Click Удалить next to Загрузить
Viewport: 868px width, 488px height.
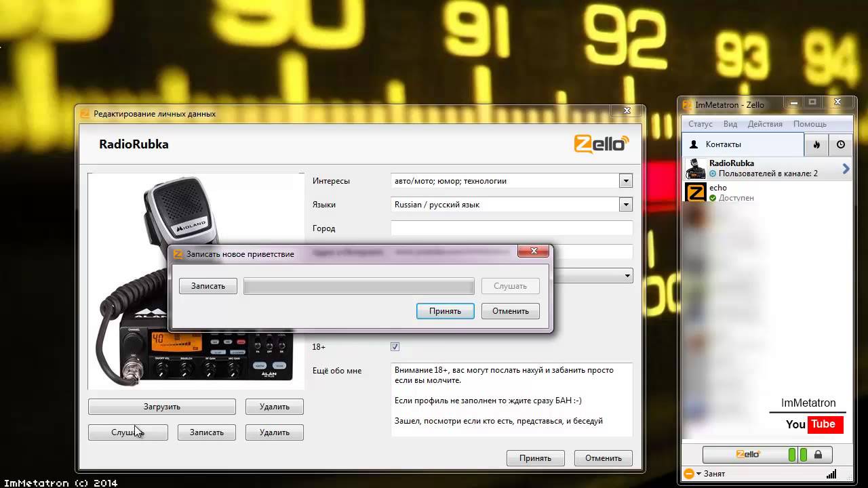(x=274, y=407)
